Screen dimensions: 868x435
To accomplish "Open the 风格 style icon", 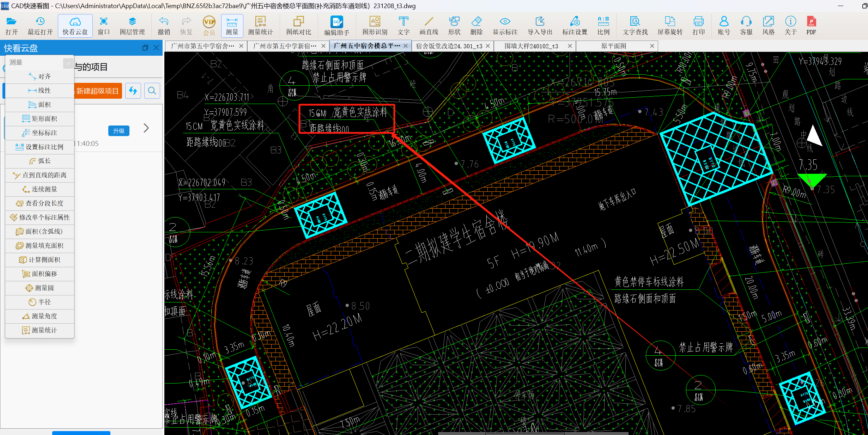I will coord(768,26).
